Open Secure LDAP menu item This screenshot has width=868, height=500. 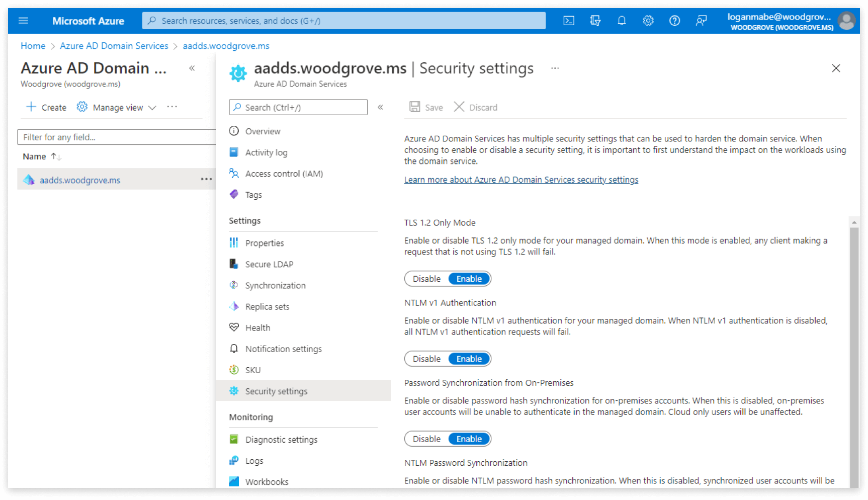(269, 264)
